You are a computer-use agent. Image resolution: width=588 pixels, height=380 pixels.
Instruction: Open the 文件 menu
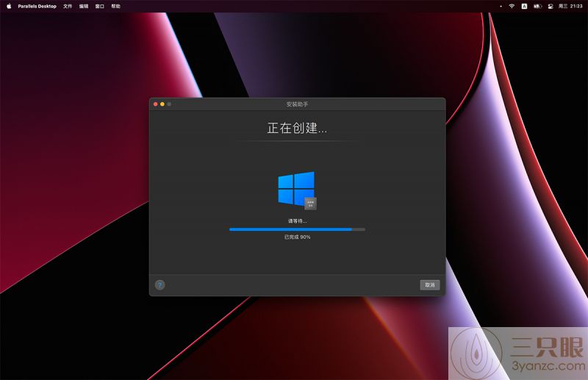[x=68, y=6]
